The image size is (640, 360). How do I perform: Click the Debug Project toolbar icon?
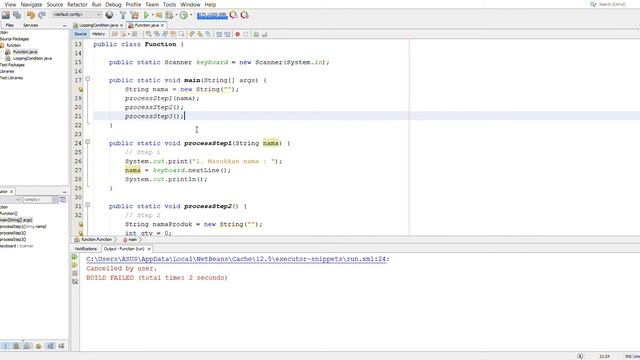point(159,15)
